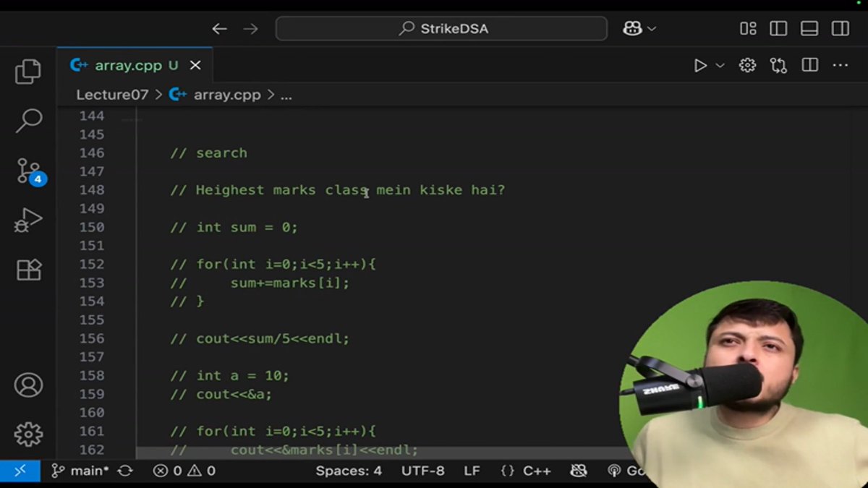Toggle the primary side bar
The image size is (868, 488).
(x=778, y=29)
